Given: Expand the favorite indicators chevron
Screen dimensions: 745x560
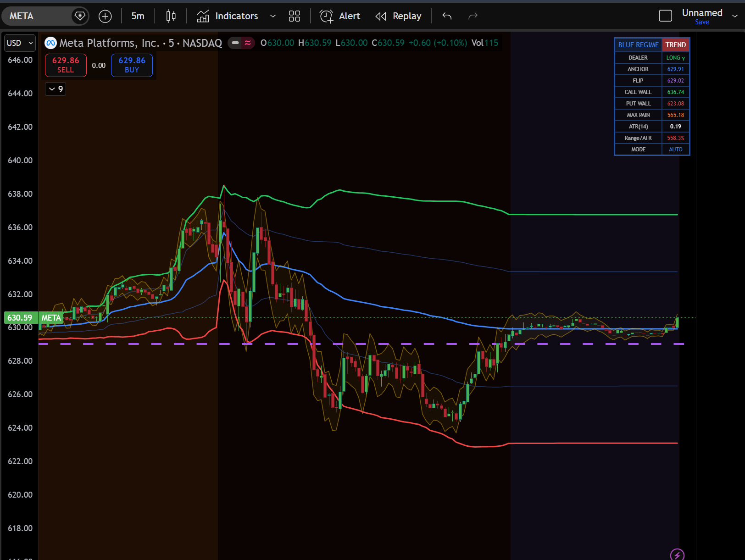Looking at the screenshot, I should (273, 16).
